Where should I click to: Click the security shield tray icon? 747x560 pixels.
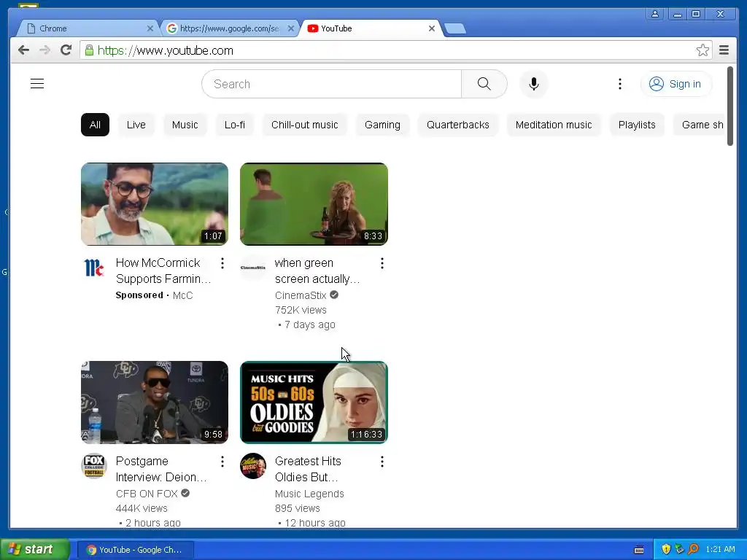(x=666, y=549)
